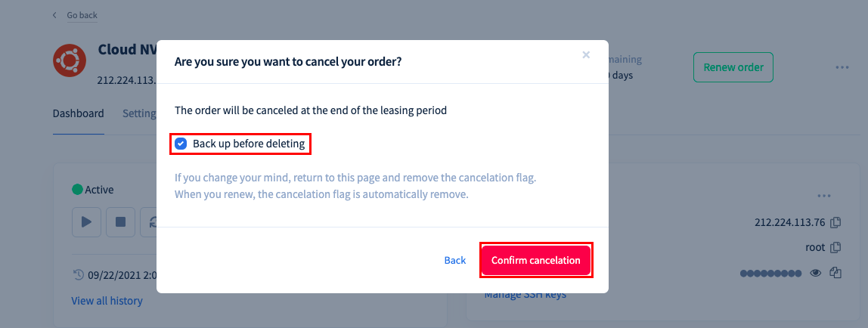Viewport: 868px width, 328px height.
Task: Click the Back link in dialog
Action: pyautogui.click(x=455, y=260)
